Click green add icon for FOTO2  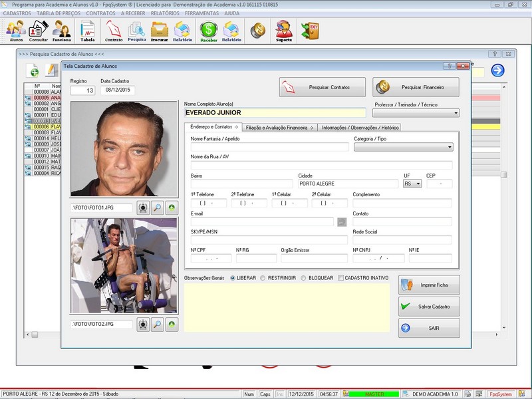point(172,325)
